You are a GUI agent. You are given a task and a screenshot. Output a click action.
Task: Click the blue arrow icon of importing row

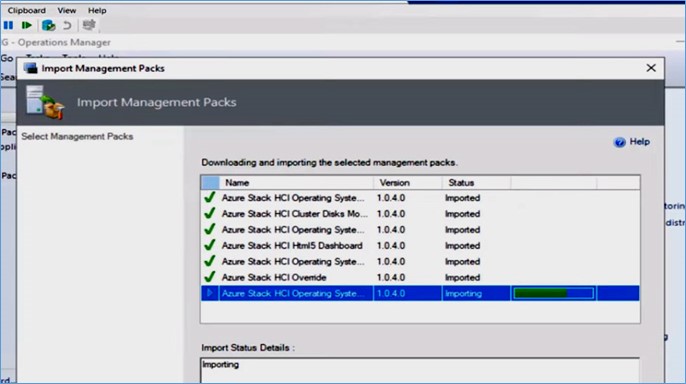pyautogui.click(x=210, y=293)
